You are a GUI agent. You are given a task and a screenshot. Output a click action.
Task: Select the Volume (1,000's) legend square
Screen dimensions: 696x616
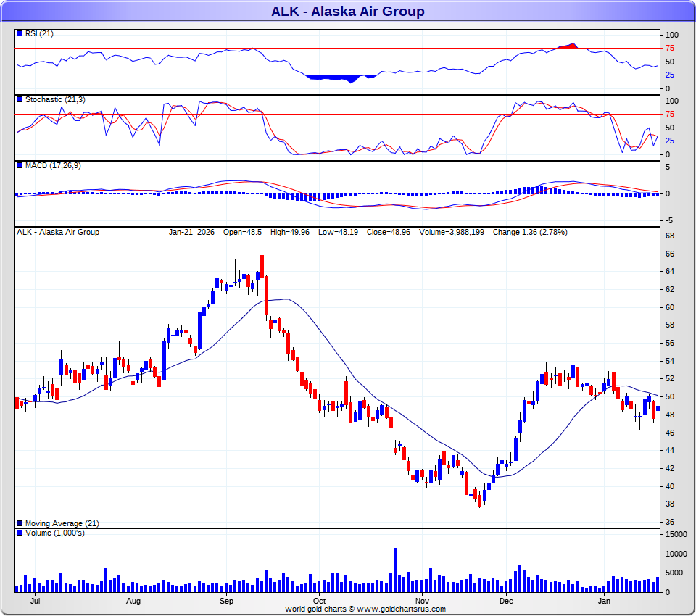(20, 533)
